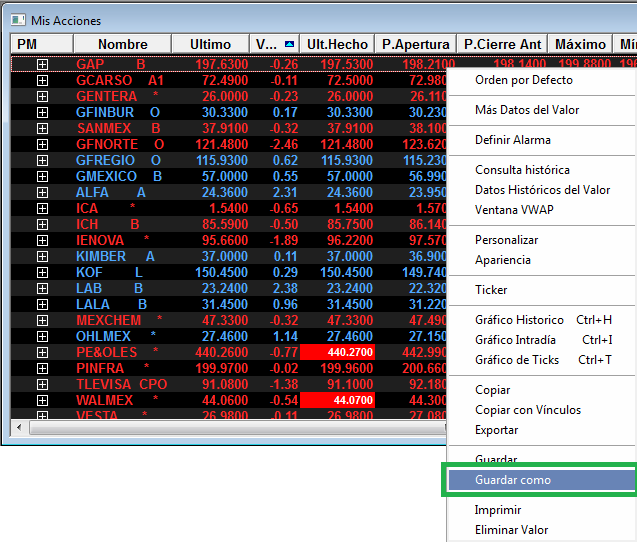The height and width of the screenshot is (547, 637).
Task: Click the horizontal scrollbar left arrow
Action: click(x=19, y=428)
